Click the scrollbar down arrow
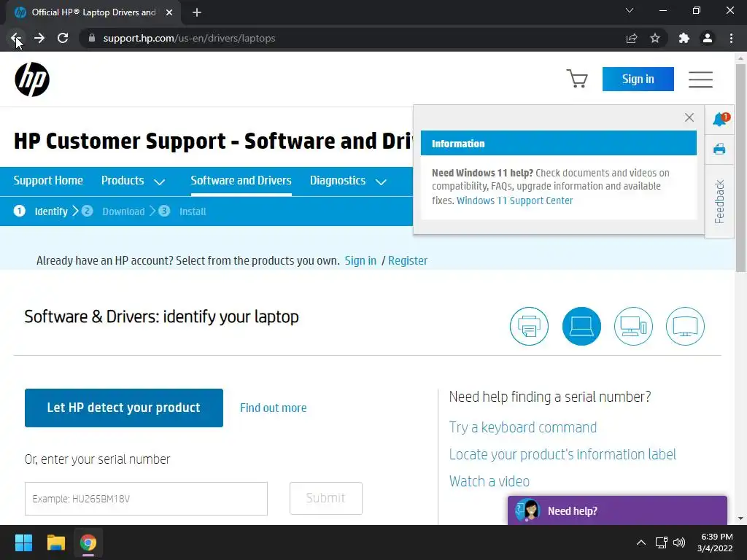Screen dimensions: 747x560 [740, 518]
